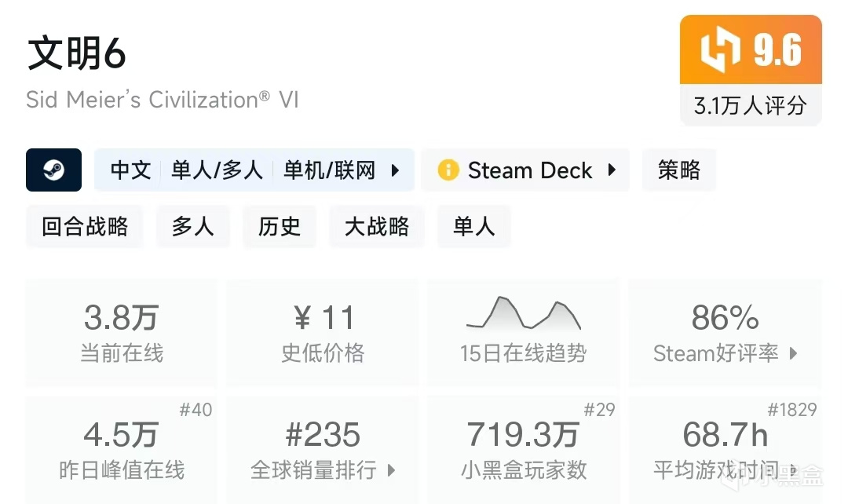Choose the 历史 tag
Screen dimensions: 848x504
coord(280,227)
